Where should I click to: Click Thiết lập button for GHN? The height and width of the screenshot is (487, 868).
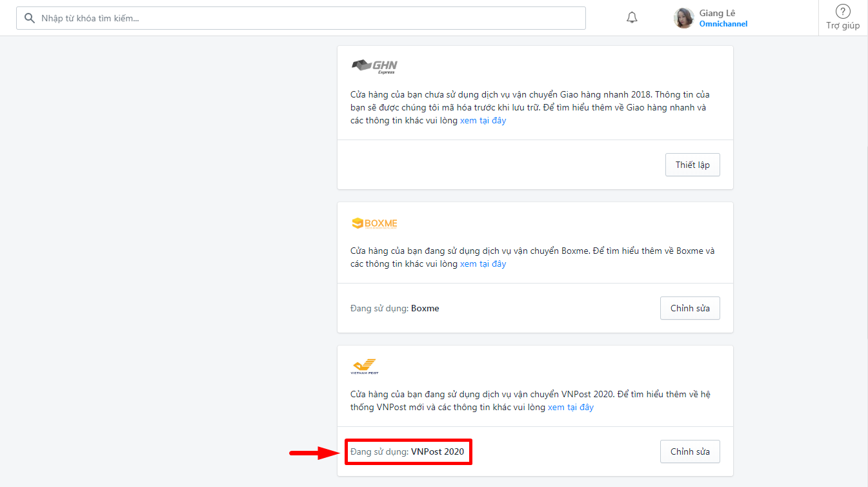tap(692, 165)
